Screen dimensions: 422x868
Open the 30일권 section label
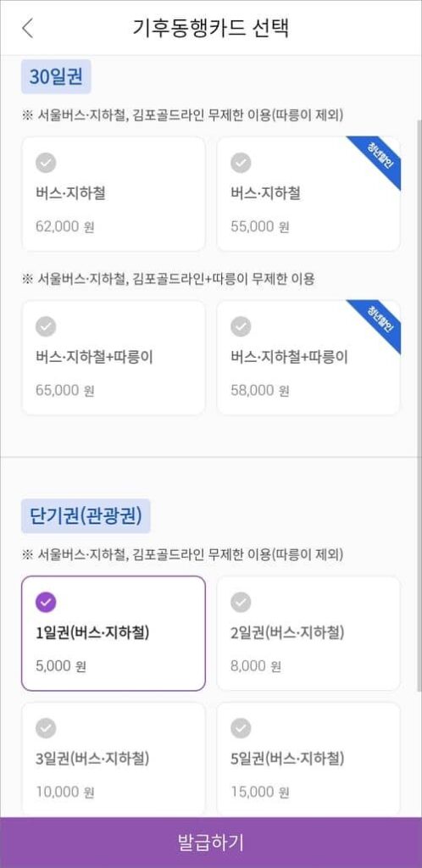click(x=56, y=77)
